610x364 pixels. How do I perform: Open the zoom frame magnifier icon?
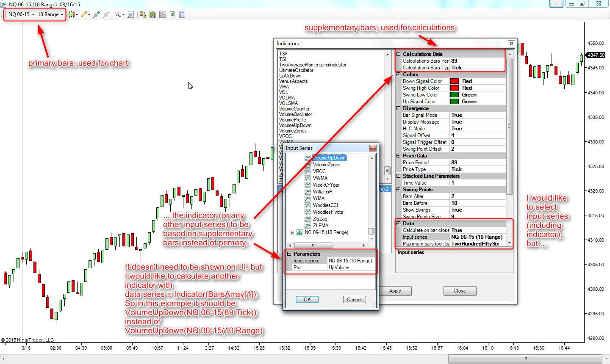tap(130, 14)
